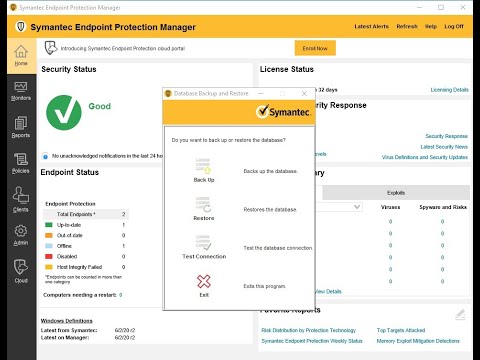Select the Exploits tab

click(396, 193)
